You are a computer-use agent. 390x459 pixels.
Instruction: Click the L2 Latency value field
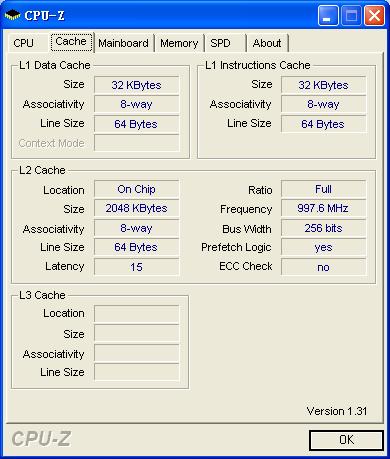(x=137, y=267)
